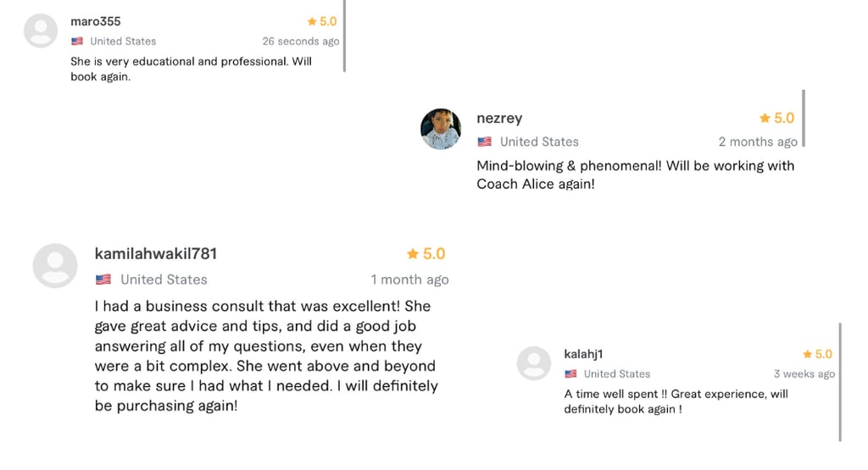Click the US flag under kalahj1
Viewport: 868px width, 470px height.
[x=570, y=373]
